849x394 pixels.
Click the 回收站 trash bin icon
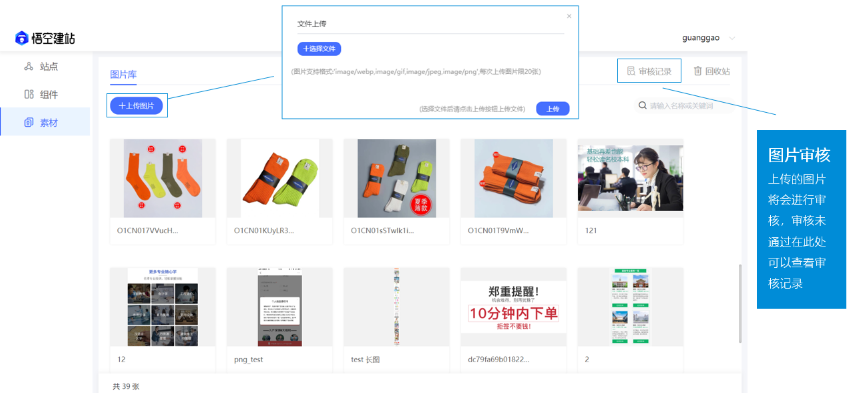[x=698, y=71]
